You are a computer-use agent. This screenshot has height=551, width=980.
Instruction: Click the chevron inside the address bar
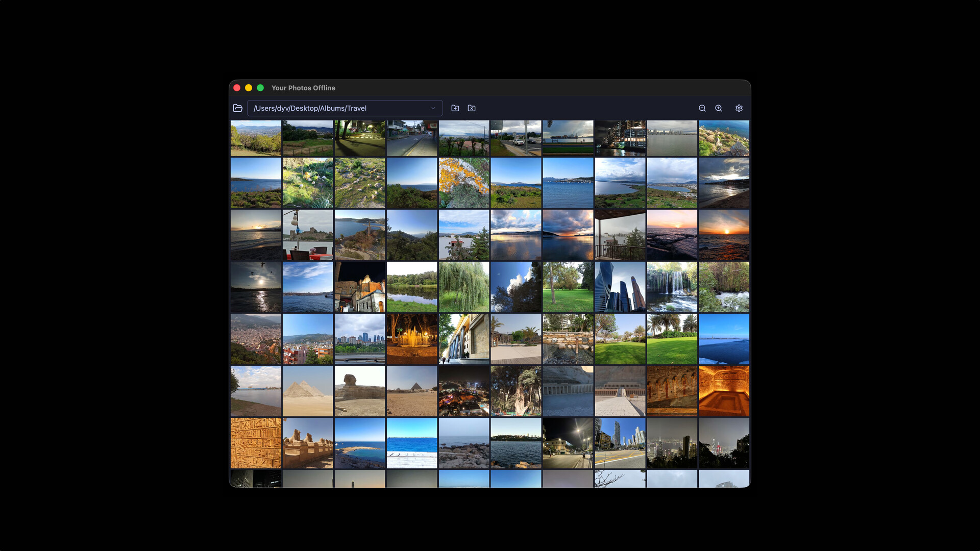pyautogui.click(x=433, y=108)
